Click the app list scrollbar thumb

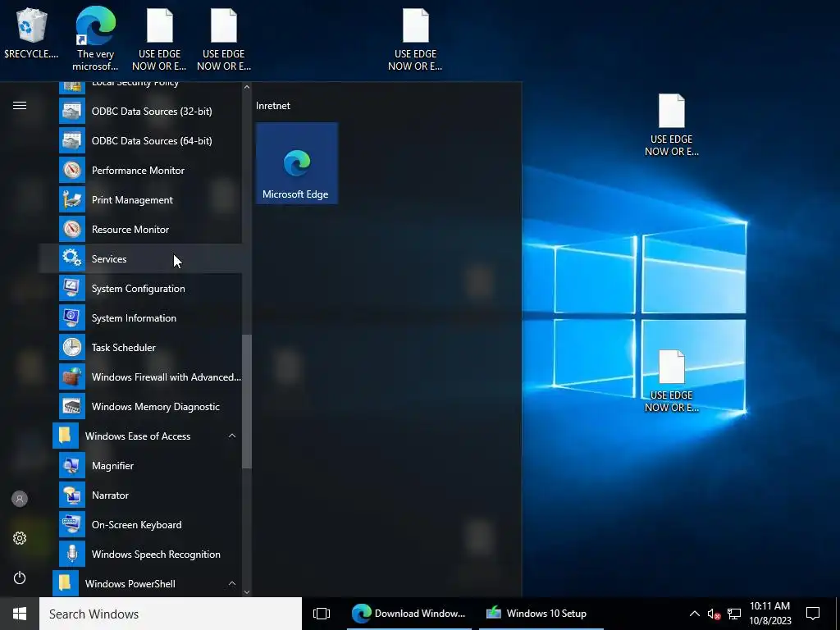[246, 402]
